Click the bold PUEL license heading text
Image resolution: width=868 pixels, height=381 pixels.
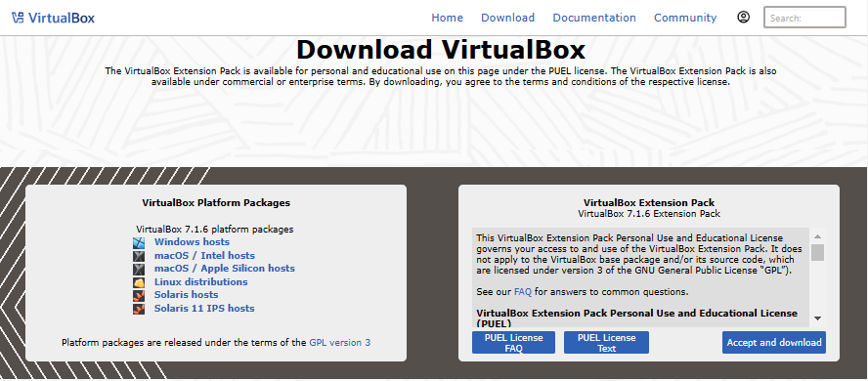click(636, 317)
